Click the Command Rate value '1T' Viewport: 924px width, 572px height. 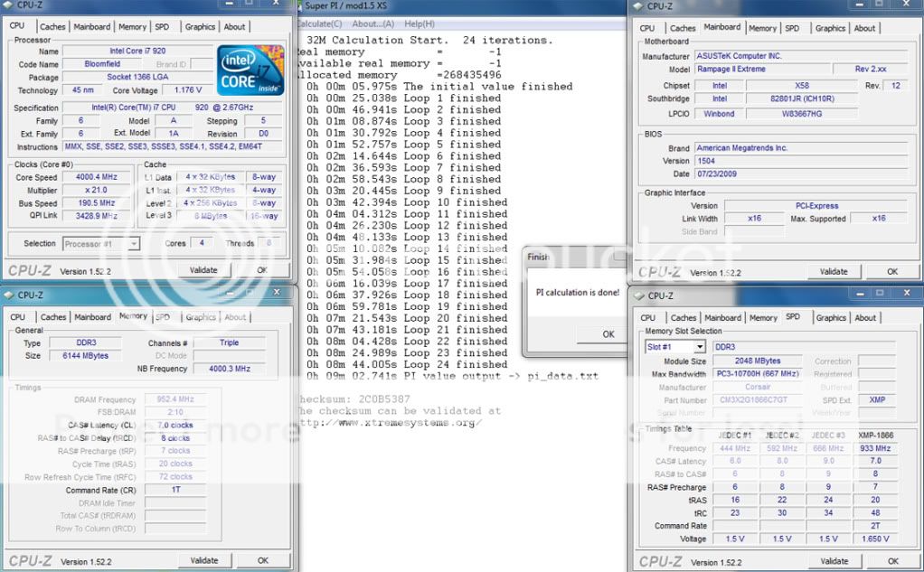[175, 490]
